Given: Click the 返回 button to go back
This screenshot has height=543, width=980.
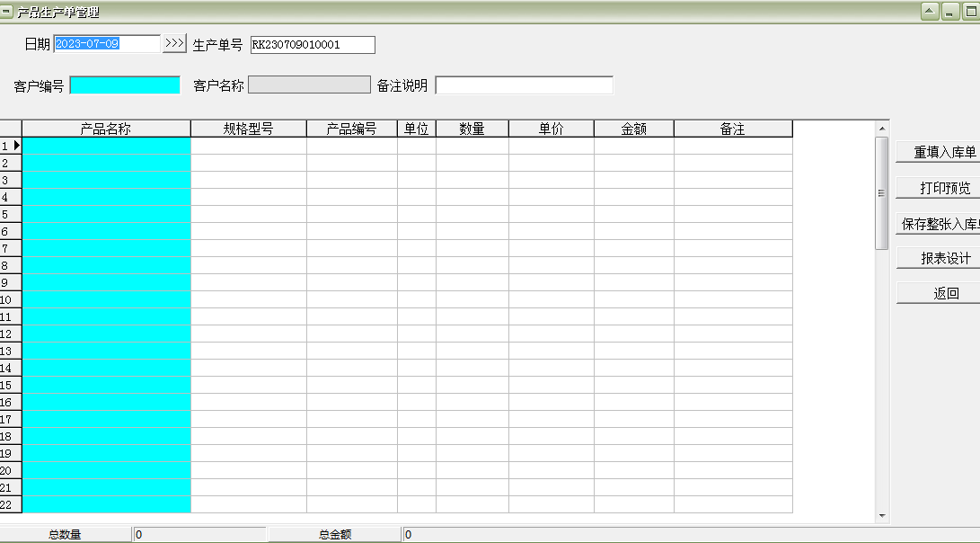Looking at the screenshot, I should click(938, 293).
